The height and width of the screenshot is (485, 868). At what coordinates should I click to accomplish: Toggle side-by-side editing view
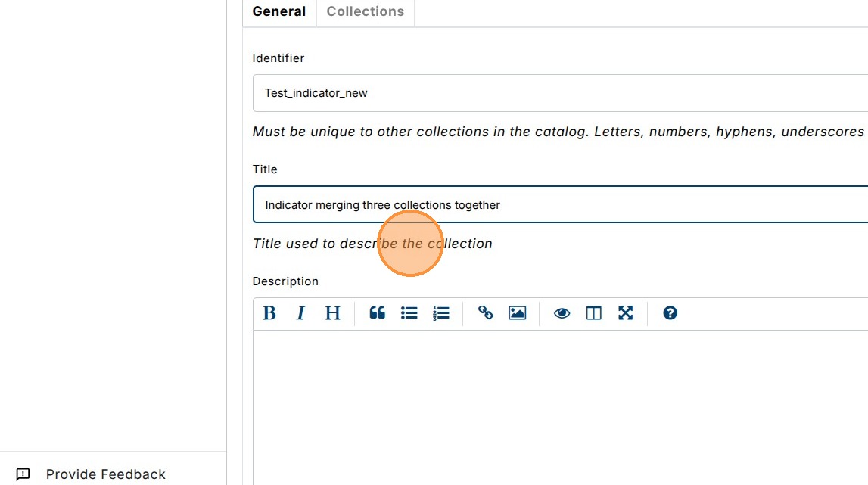593,313
